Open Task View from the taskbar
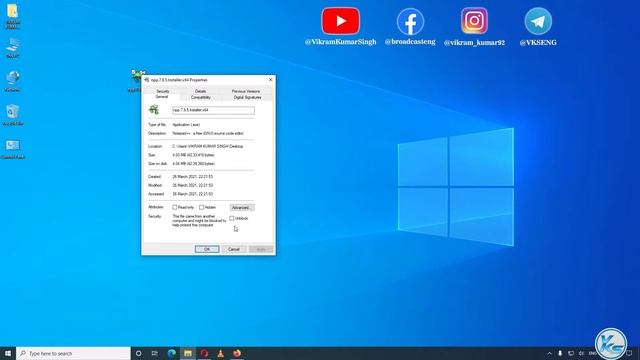This screenshot has height=360, width=640. point(155,353)
